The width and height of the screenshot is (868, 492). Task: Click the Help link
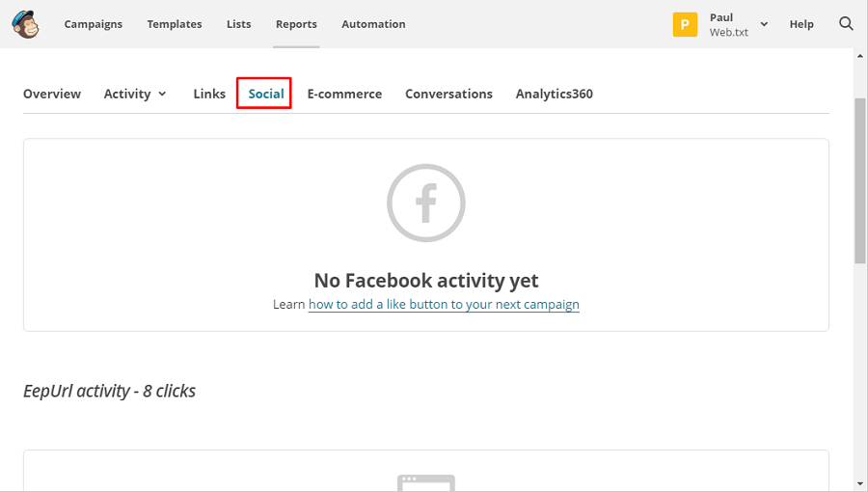pyautogui.click(x=801, y=24)
